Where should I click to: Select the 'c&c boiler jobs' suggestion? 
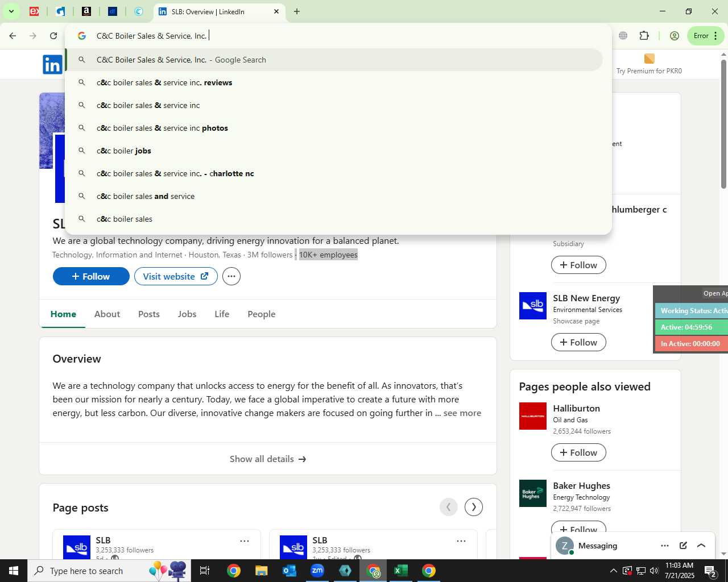[x=334, y=151]
